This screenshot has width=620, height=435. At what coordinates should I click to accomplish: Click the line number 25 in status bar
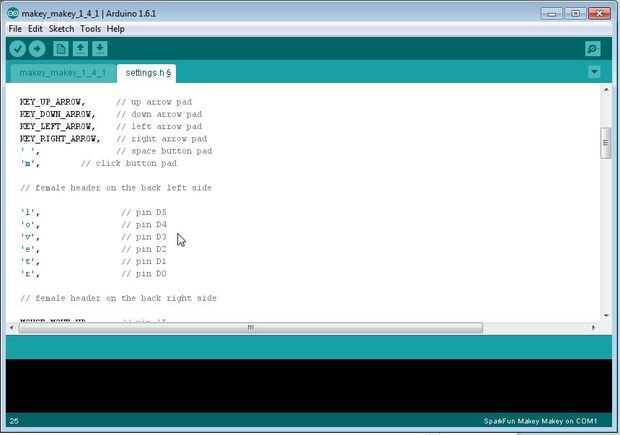(14, 421)
